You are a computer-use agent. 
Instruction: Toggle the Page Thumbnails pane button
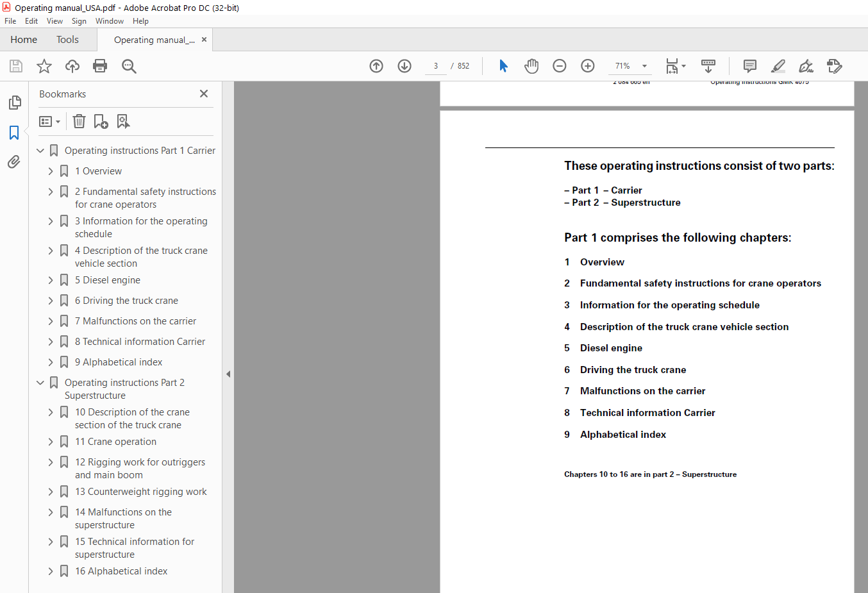point(14,102)
